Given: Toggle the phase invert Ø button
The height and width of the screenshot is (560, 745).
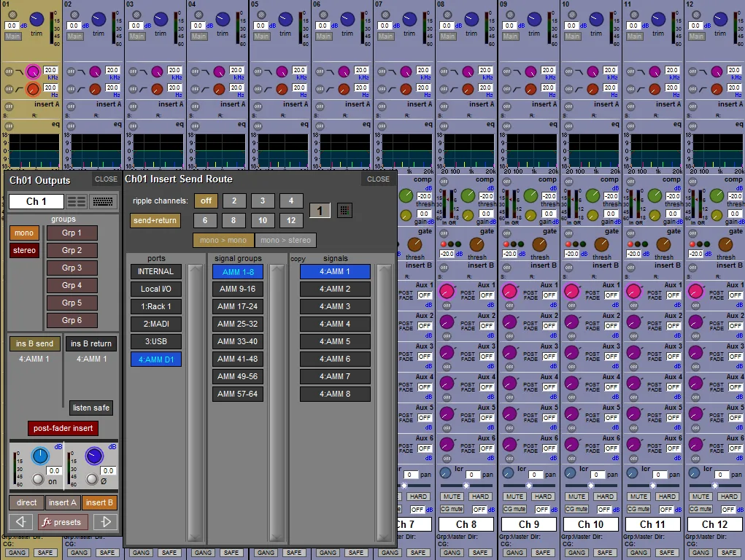Looking at the screenshot, I should click(x=92, y=479).
